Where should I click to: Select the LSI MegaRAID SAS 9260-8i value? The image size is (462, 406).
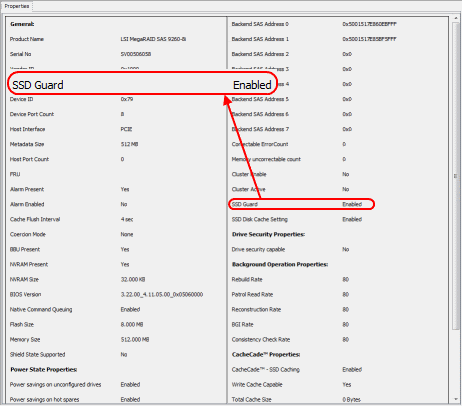coord(153,39)
